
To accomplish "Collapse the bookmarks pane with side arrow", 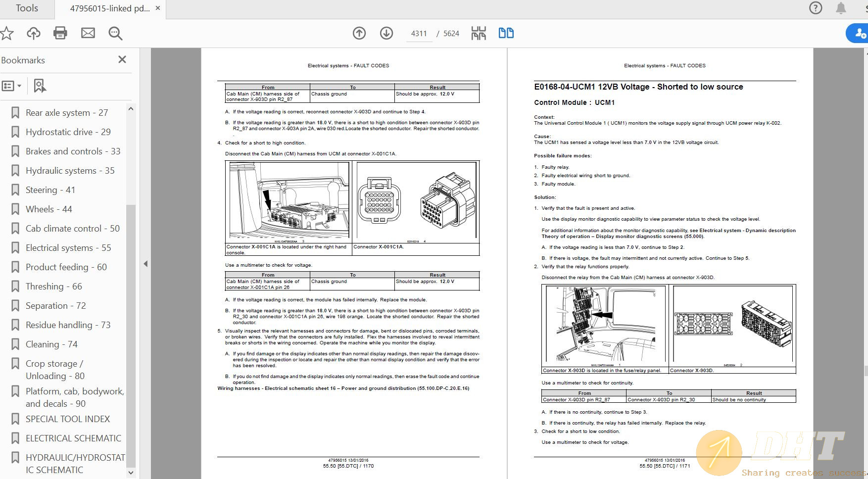I will [x=145, y=264].
